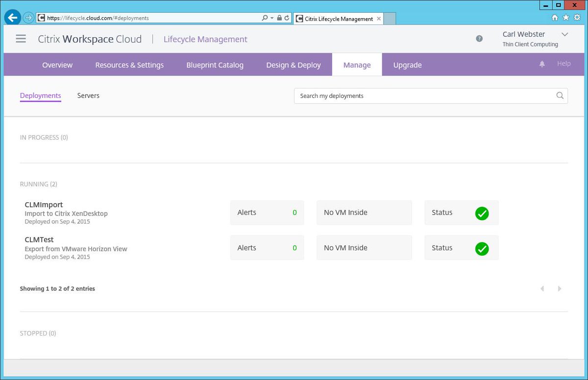Go to next page of entries arrow
Screen dimensions: 588x380
[560, 288]
